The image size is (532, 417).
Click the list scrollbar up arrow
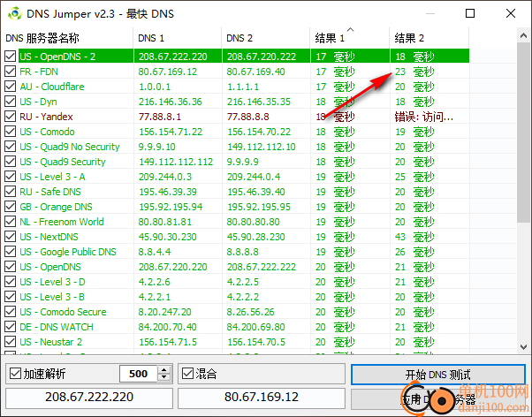(523, 35)
